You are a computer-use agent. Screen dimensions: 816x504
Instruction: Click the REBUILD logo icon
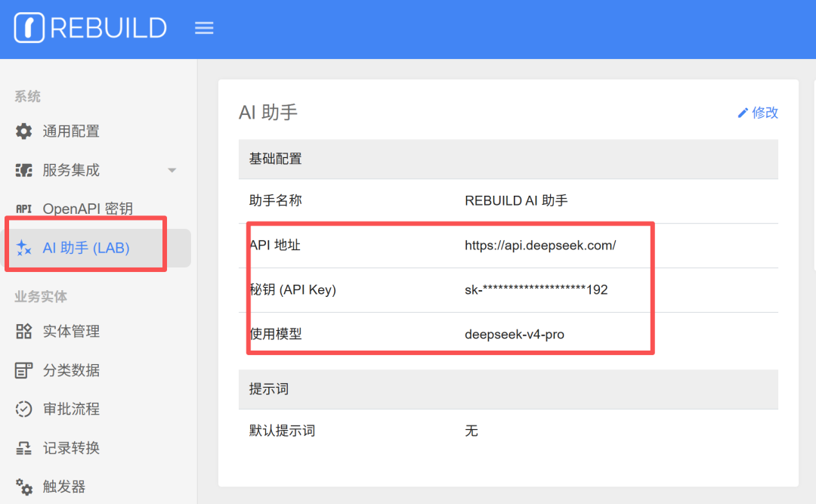click(29, 28)
